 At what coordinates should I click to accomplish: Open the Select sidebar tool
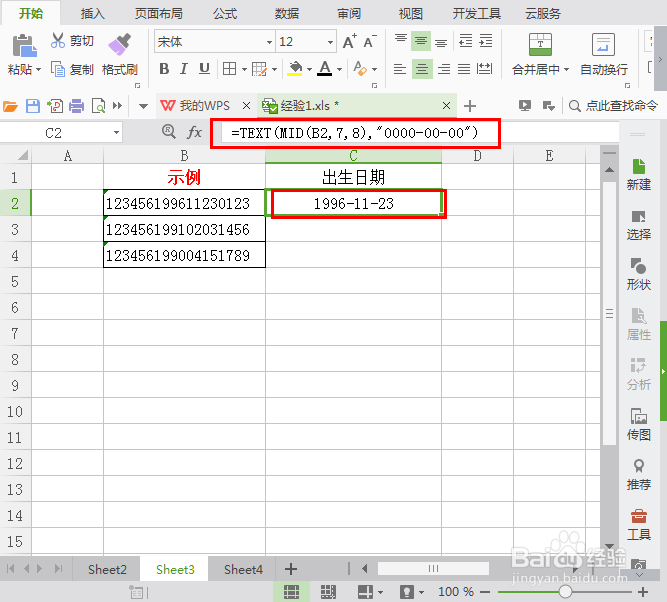click(638, 217)
